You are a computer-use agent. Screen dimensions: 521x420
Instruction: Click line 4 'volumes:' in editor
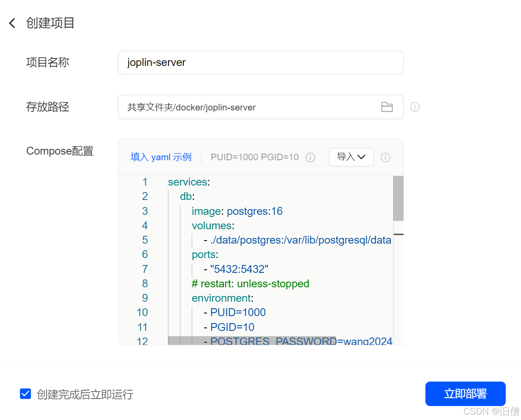(213, 225)
